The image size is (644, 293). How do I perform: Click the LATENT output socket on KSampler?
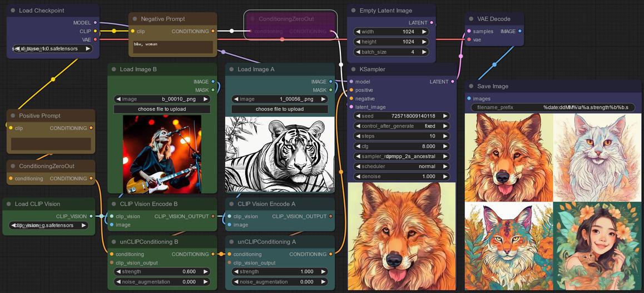coord(453,81)
